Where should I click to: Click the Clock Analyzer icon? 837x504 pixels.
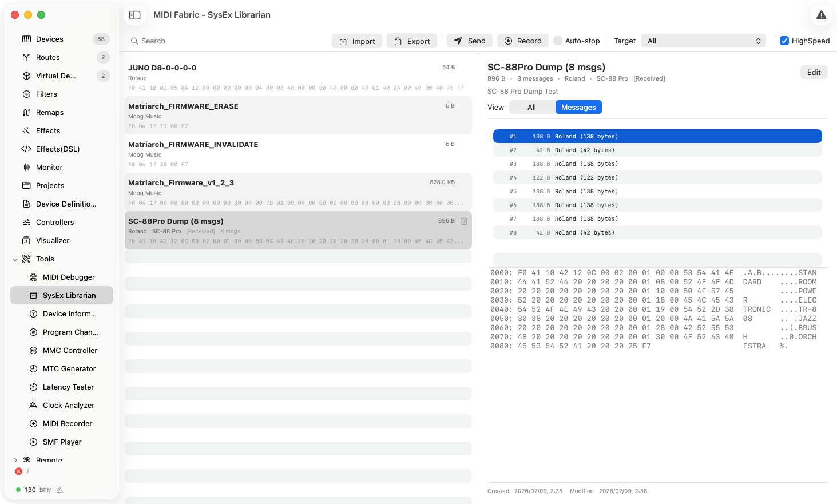(33, 405)
